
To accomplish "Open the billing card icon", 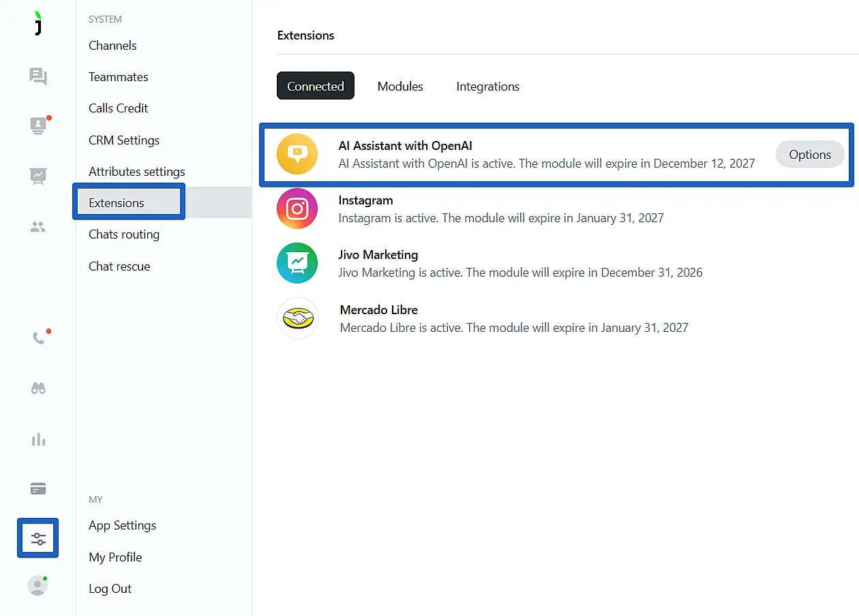I will pyautogui.click(x=38, y=489).
